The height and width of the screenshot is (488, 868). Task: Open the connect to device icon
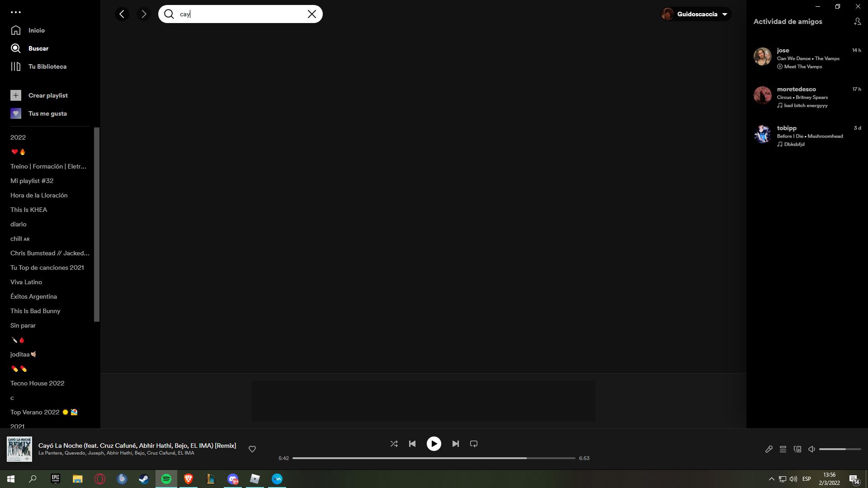(x=797, y=449)
